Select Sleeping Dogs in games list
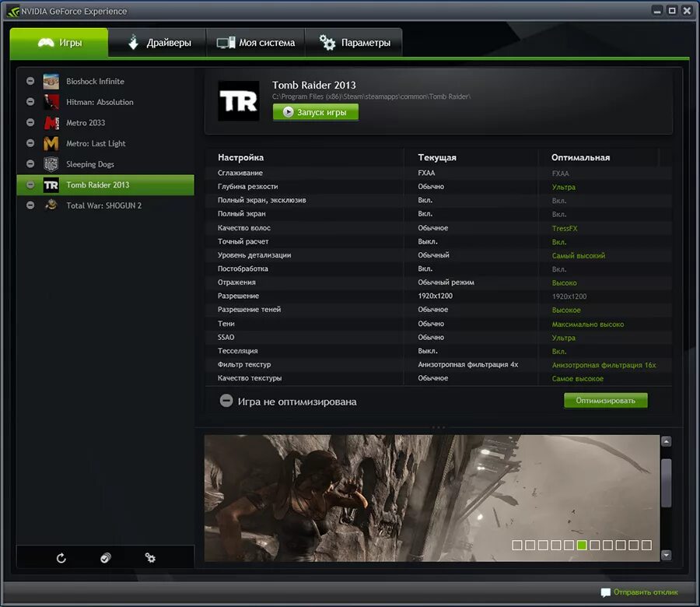The width and height of the screenshot is (700, 607). click(x=105, y=164)
